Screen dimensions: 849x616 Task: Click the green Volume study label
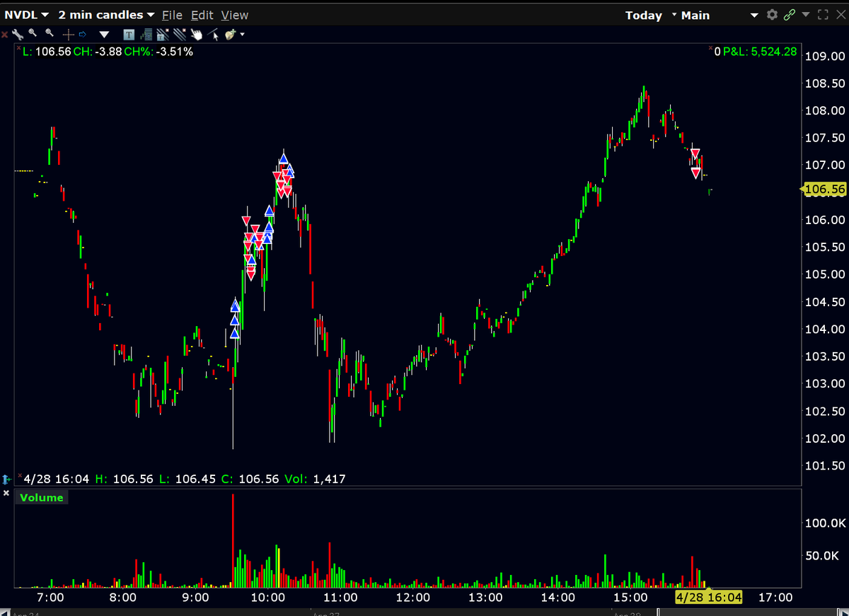41,497
